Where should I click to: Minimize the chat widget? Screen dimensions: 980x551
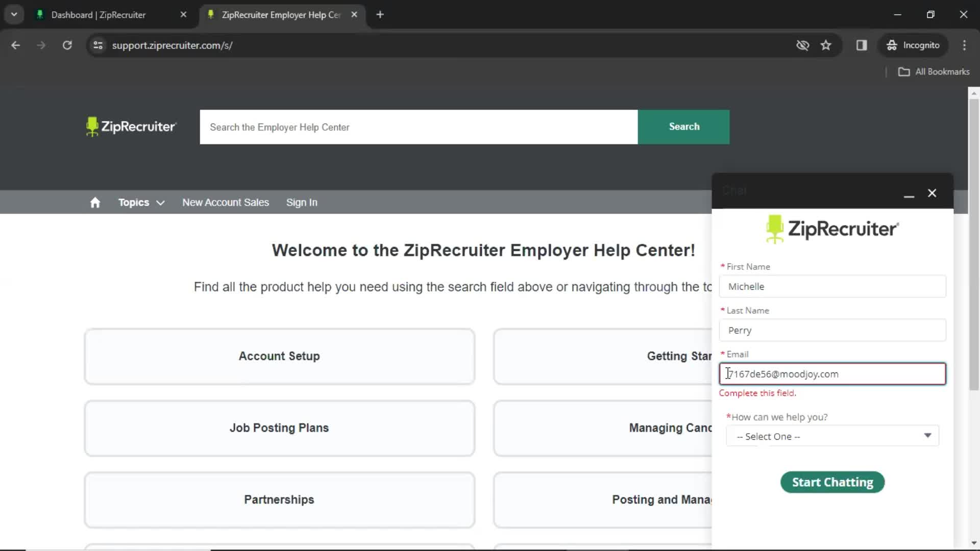pos(909,193)
